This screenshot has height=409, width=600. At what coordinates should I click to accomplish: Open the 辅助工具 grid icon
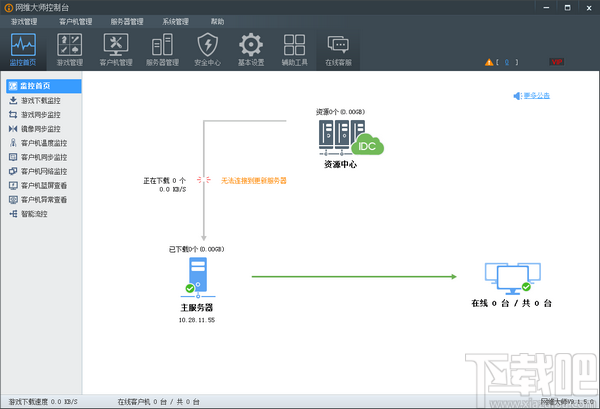[295, 50]
